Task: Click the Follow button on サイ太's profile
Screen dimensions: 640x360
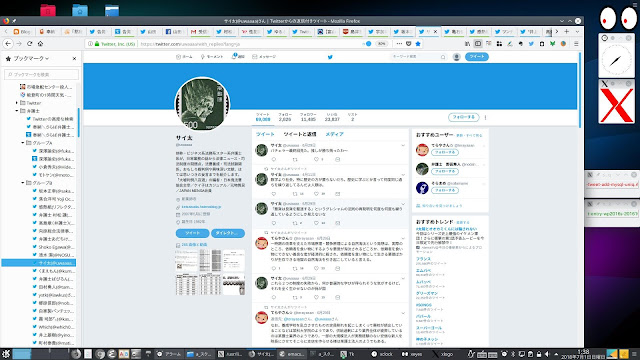Action: coord(463,117)
